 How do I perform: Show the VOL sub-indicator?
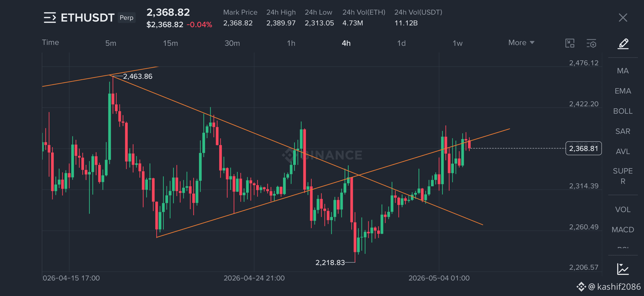point(623,209)
